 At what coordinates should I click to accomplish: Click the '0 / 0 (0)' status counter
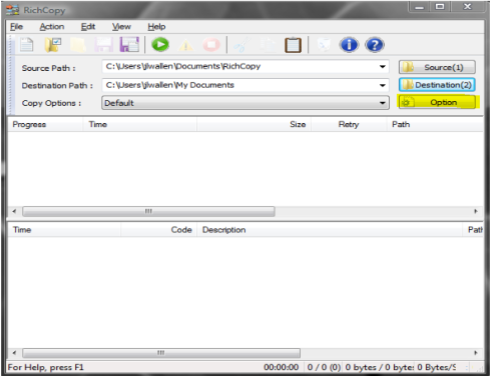324,367
